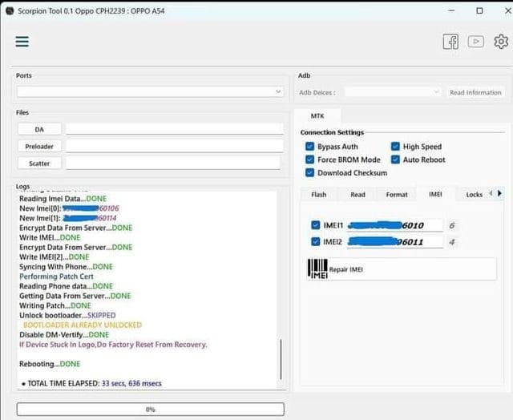Select the Format tab

coord(397,195)
